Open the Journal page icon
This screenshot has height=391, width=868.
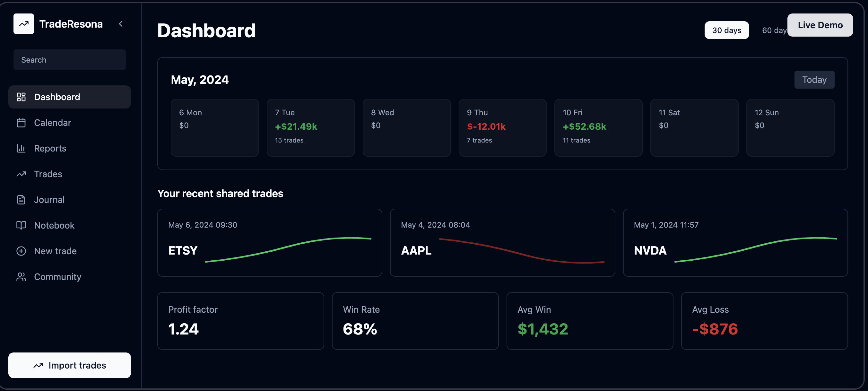pyautogui.click(x=21, y=200)
